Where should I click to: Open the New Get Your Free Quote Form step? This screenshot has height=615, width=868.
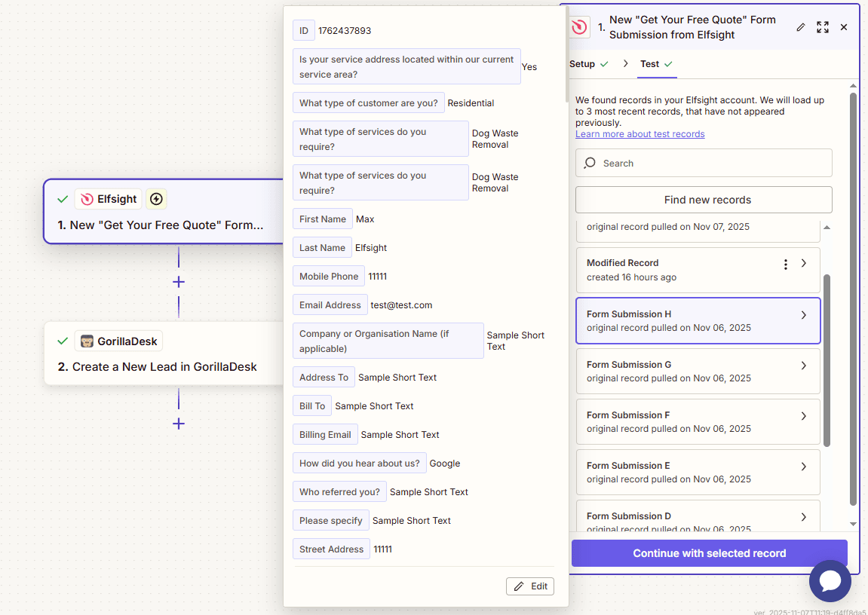coord(164,211)
